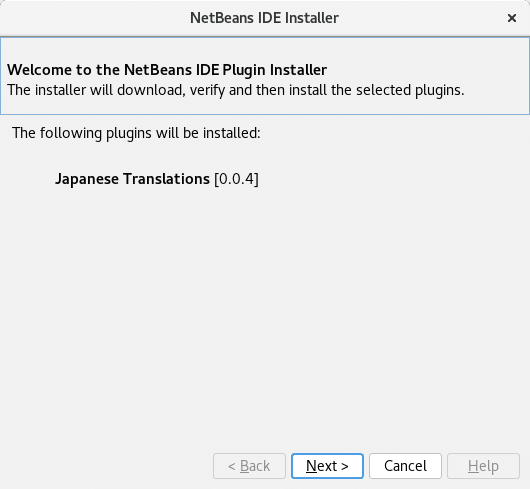Image resolution: width=530 pixels, height=489 pixels.
Task: Click the greyed-out < Back button
Action: [249, 466]
